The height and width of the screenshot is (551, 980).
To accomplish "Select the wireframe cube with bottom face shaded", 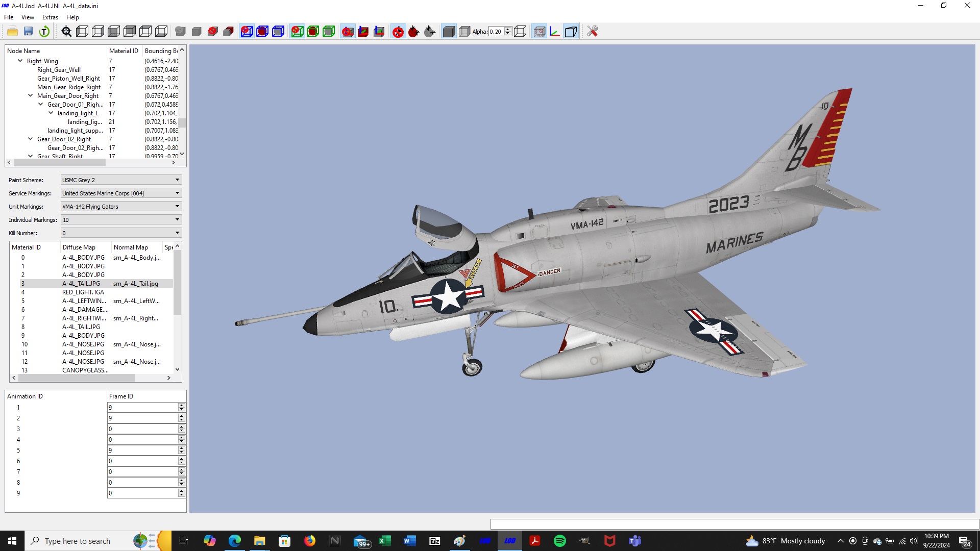I will point(161,32).
